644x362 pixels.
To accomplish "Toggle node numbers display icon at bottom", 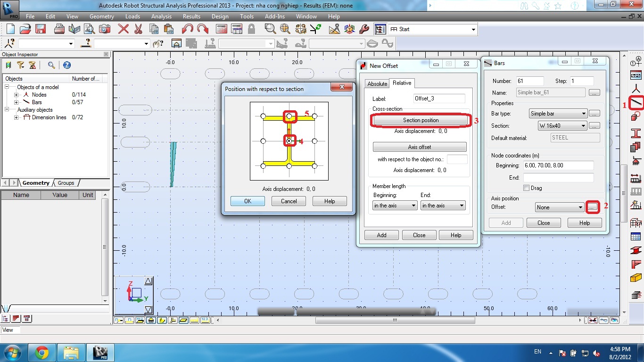I will coord(118,321).
